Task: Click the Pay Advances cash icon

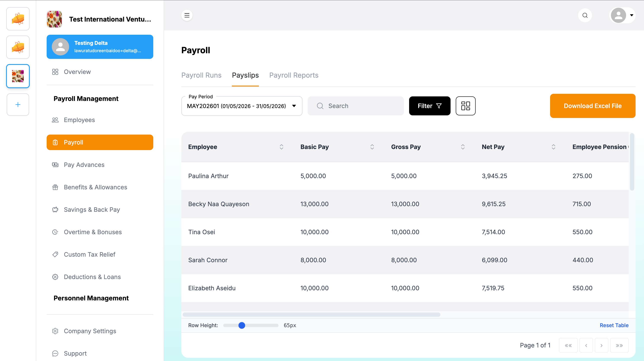Action: [x=55, y=165]
